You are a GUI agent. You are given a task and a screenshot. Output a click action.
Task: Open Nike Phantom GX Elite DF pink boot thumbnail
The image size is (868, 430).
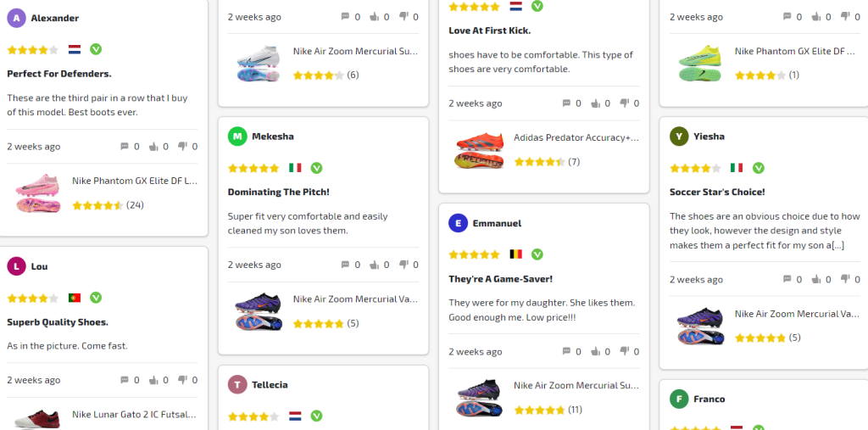pos(38,193)
